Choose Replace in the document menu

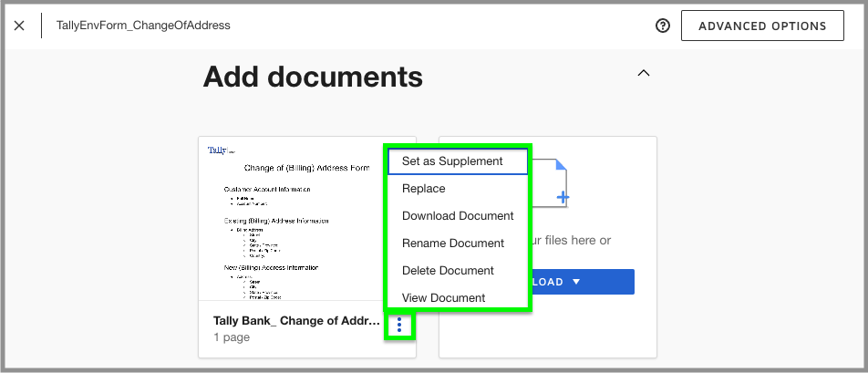pyautogui.click(x=424, y=189)
